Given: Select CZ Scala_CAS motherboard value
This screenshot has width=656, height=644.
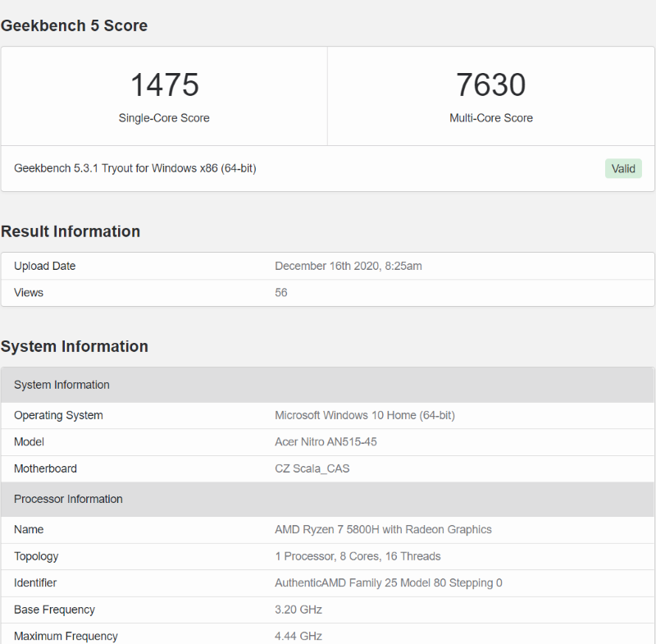Looking at the screenshot, I should click(x=312, y=468).
